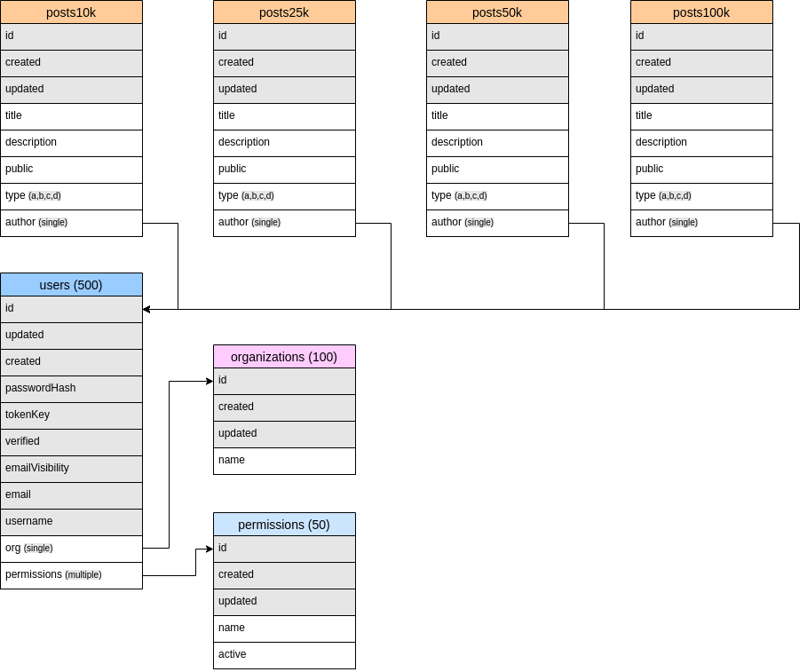Select the verified row in users
This screenshot has height=672, width=807.
coord(72,442)
